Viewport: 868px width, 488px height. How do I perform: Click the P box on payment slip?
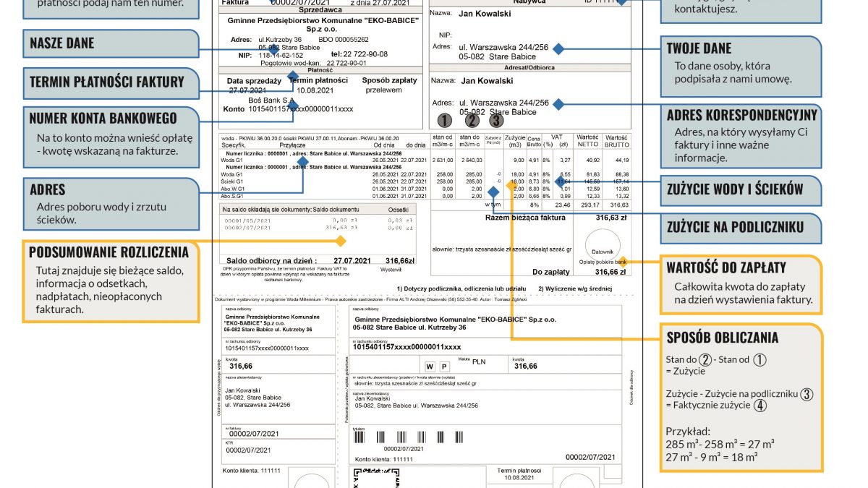click(x=444, y=366)
